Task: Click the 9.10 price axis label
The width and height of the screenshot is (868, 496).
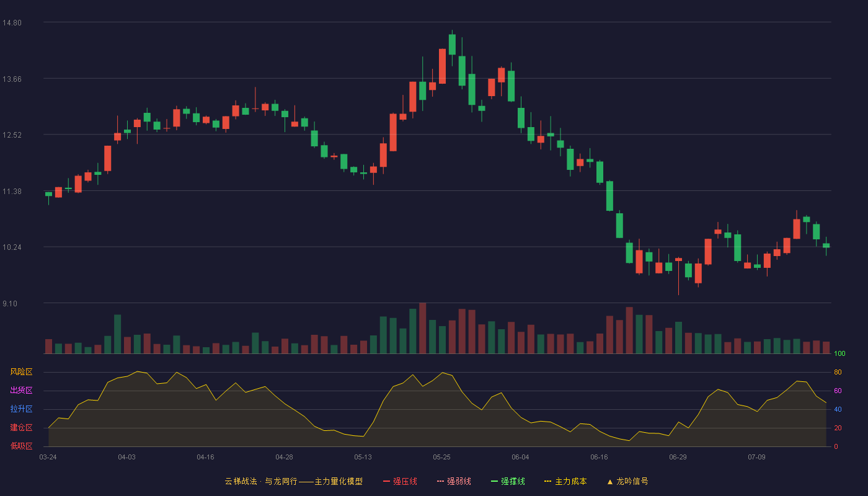Action: (x=12, y=304)
